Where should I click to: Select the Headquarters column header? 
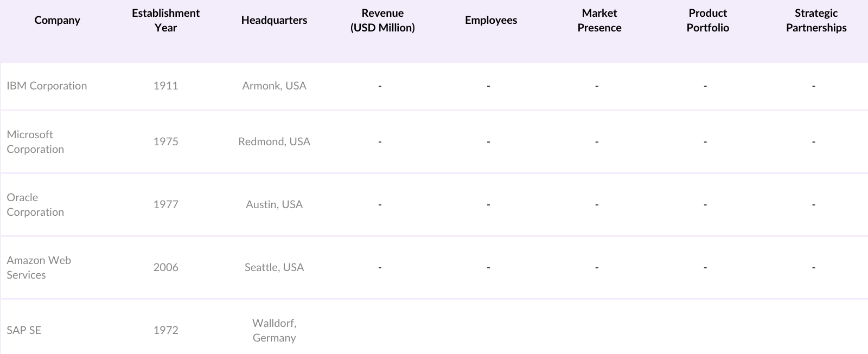point(274,20)
